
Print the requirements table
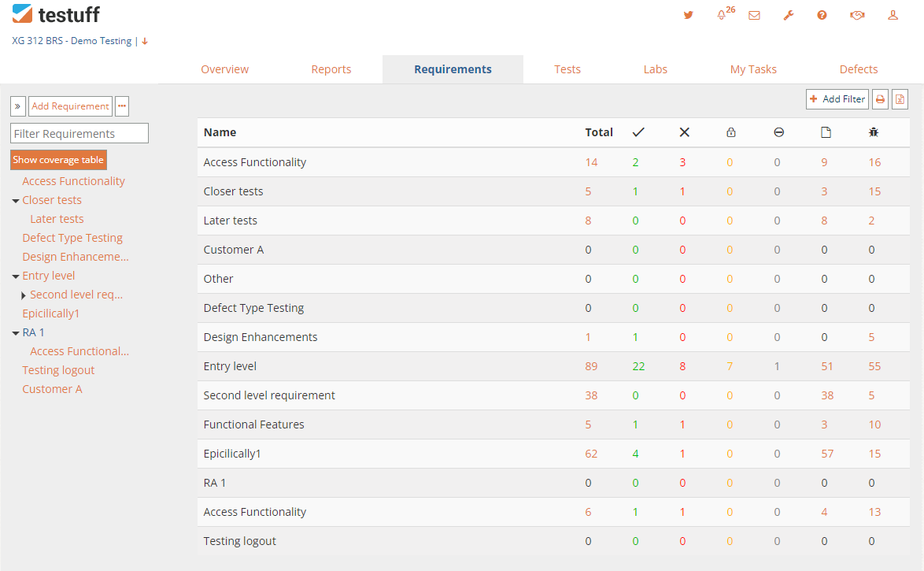pyautogui.click(x=880, y=99)
